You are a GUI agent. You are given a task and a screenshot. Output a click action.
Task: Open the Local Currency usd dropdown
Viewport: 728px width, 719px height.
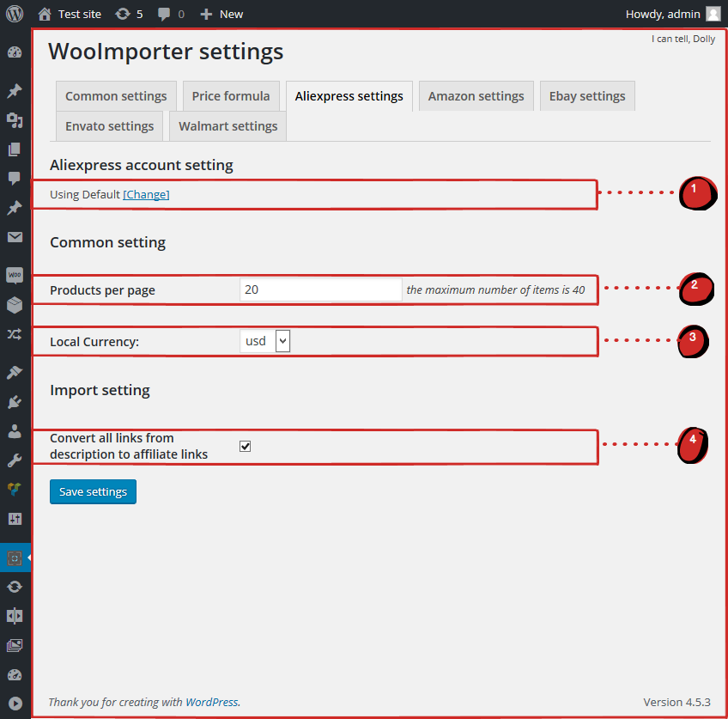pos(265,341)
